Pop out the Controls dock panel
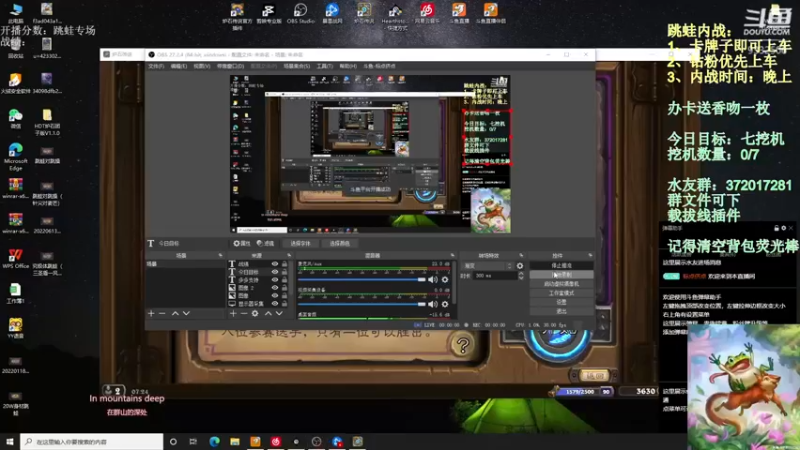This screenshot has width=800, height=450. (x=590, y=255)
